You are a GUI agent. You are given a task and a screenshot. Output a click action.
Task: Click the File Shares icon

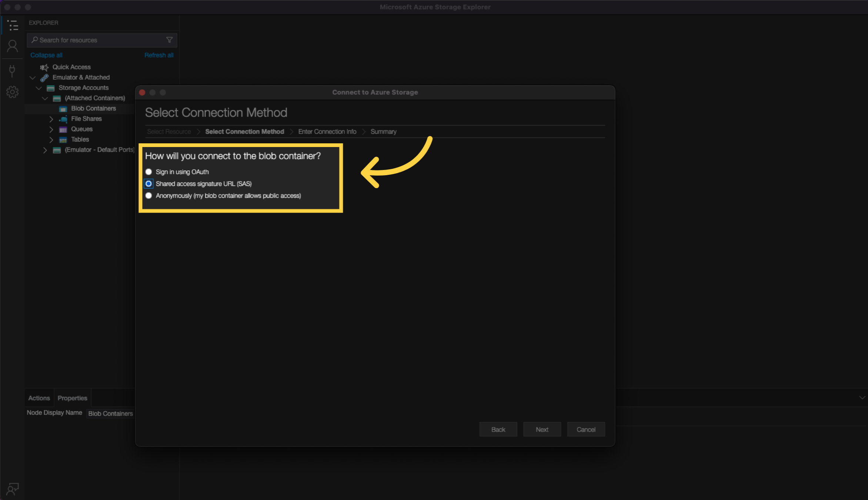(63, 119)
